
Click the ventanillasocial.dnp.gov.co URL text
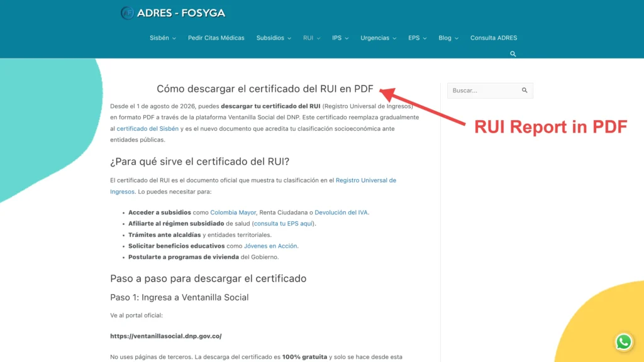pyautogui.click(x=166, y=336)
